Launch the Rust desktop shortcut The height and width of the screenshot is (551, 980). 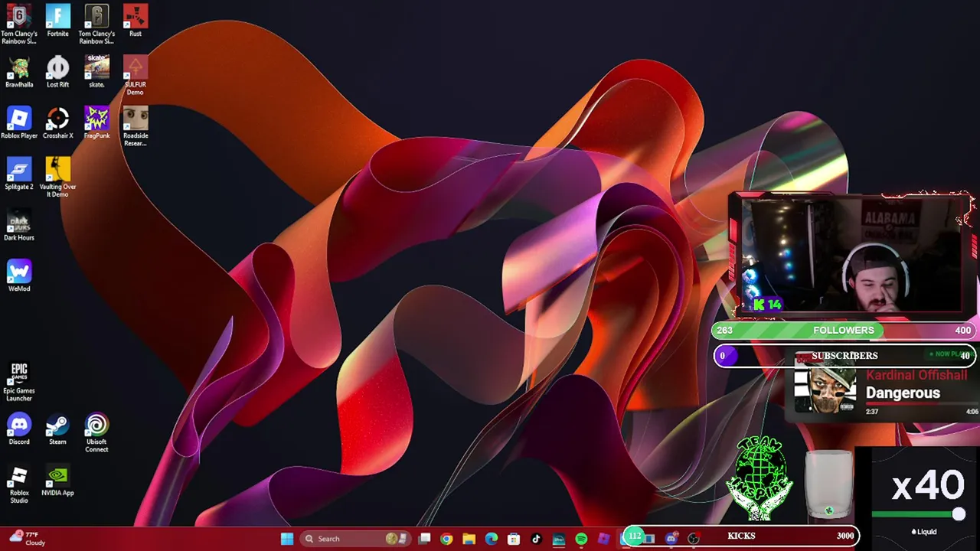point(136,21)
